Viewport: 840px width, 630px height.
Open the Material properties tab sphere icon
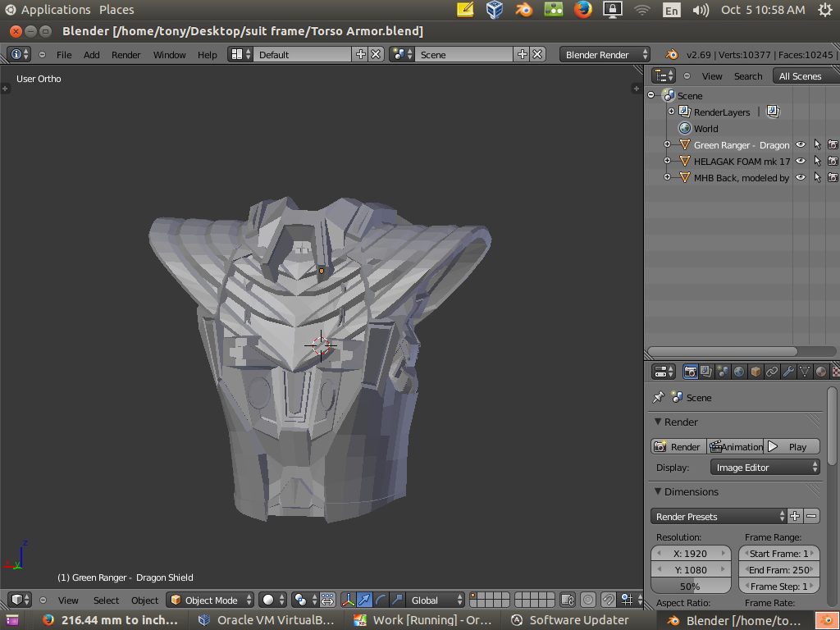coord(820,372)
